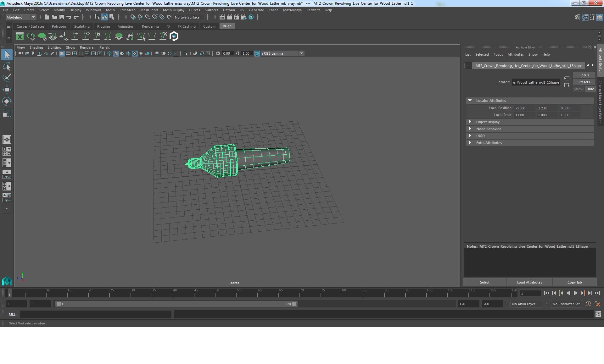The image size is (604, 364).
Task: Click the IPR render clapper icon
Action: coord(236,17)
